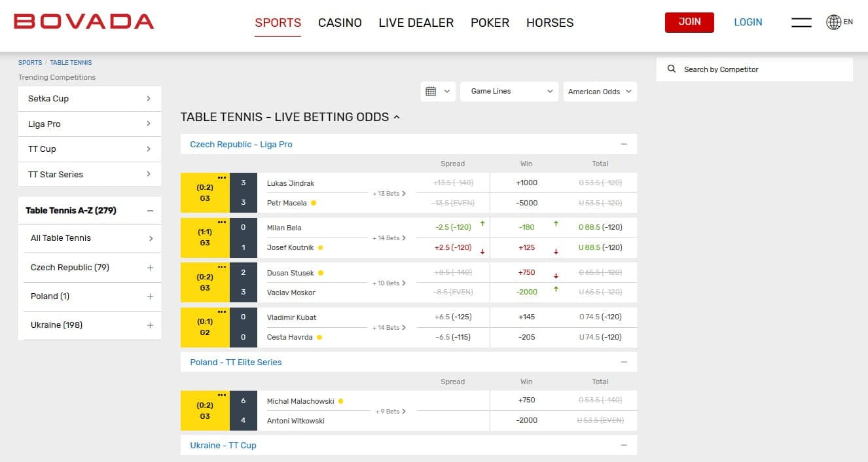The height and width of the screenshot is (462, 868).
Task: Bet Dusan Stusek to win at +750
Action: [x=526, y=273]
